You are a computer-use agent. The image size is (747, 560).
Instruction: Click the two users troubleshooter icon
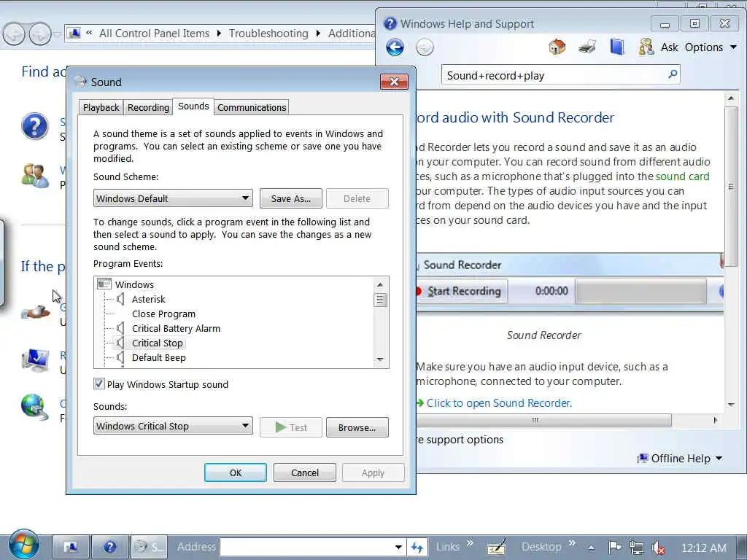(35, 176)
